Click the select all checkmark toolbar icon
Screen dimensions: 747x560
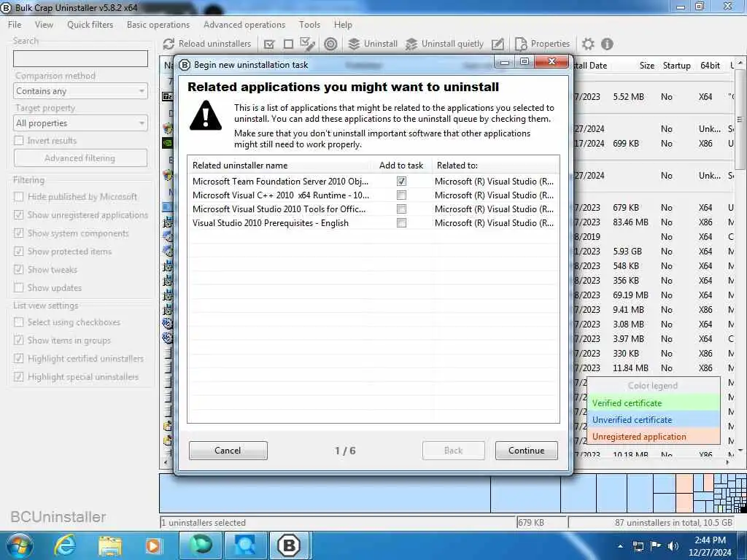(269, 44)
